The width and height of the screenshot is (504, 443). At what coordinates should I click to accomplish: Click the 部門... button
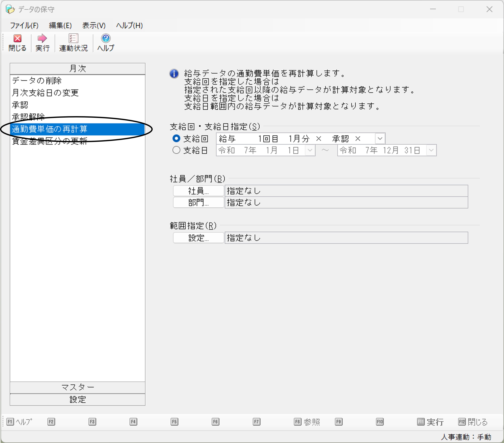(198, 202)
